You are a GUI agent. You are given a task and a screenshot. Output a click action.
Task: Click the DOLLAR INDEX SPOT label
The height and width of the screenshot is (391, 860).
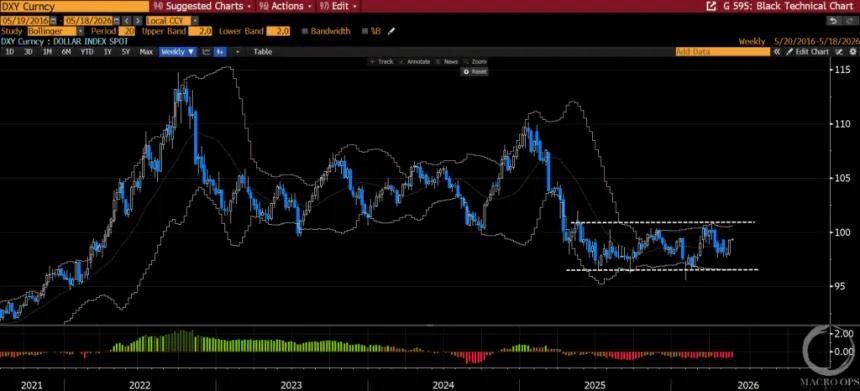[90, 41]
